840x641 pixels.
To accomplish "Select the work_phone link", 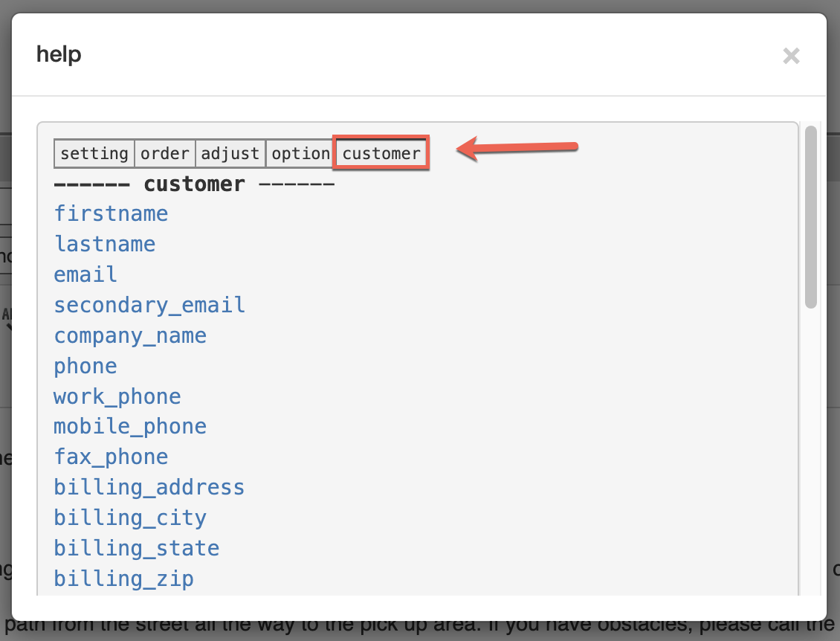I will click(x=117, y=397).
